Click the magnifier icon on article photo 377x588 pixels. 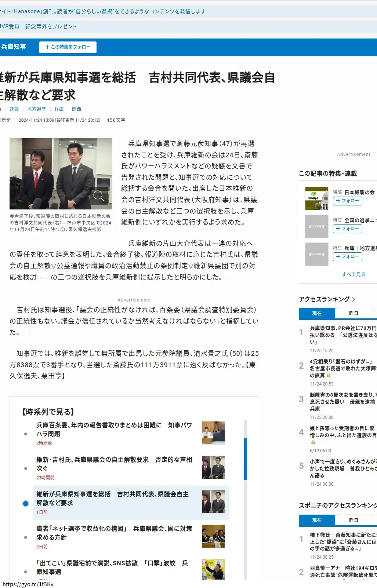(98, 195)
